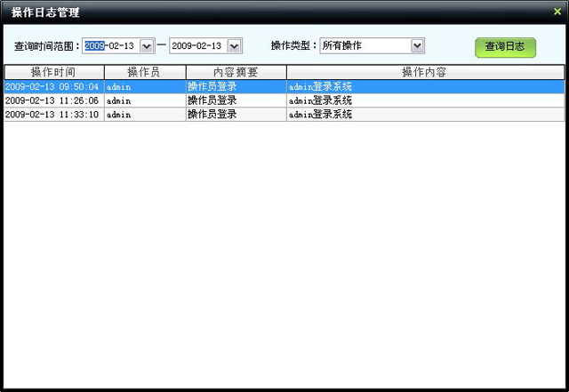
Task: Close the 操作日志管理 window
Action: click(556, 12)
